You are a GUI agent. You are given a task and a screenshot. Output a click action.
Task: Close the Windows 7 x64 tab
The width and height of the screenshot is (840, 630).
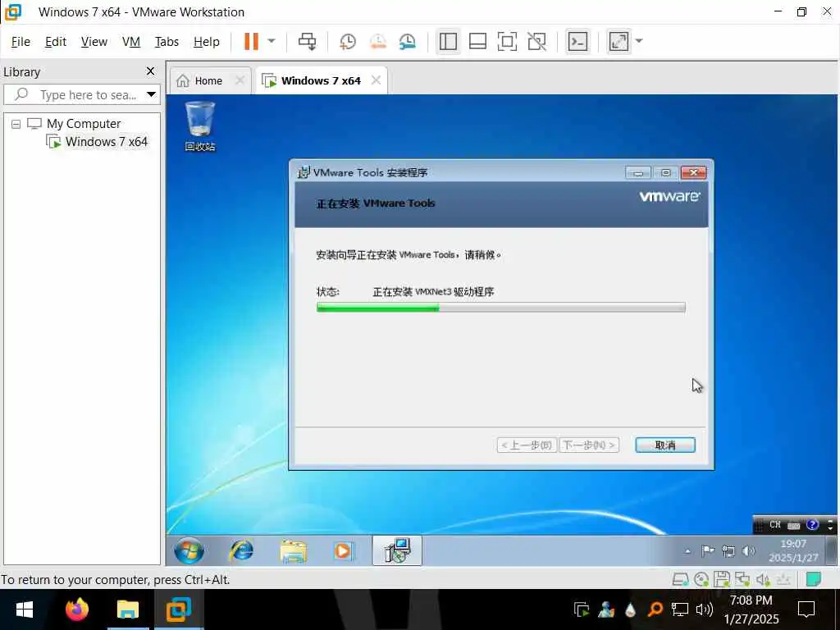pyautogui.click(x=376, y=80)
